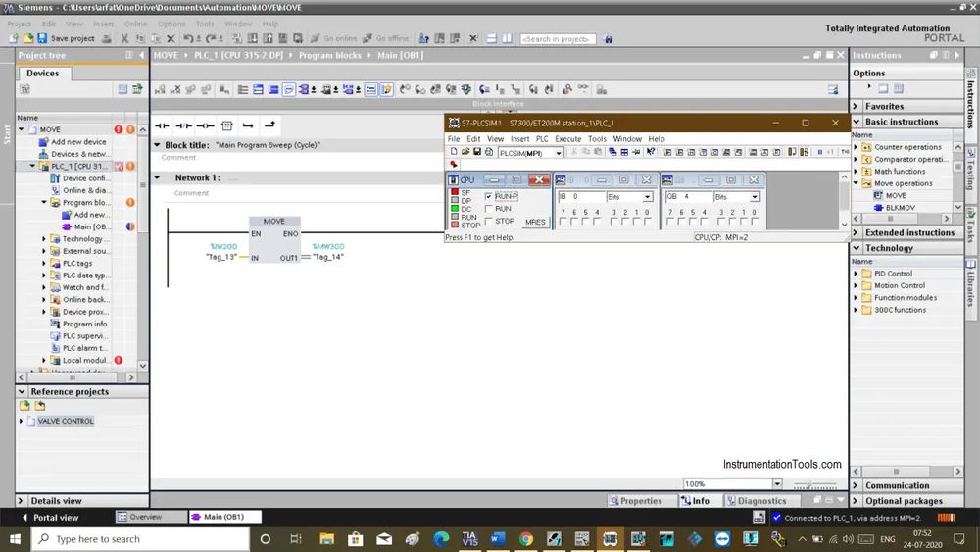
Task: Insert an output coil instruction
Action: point(205,125)
